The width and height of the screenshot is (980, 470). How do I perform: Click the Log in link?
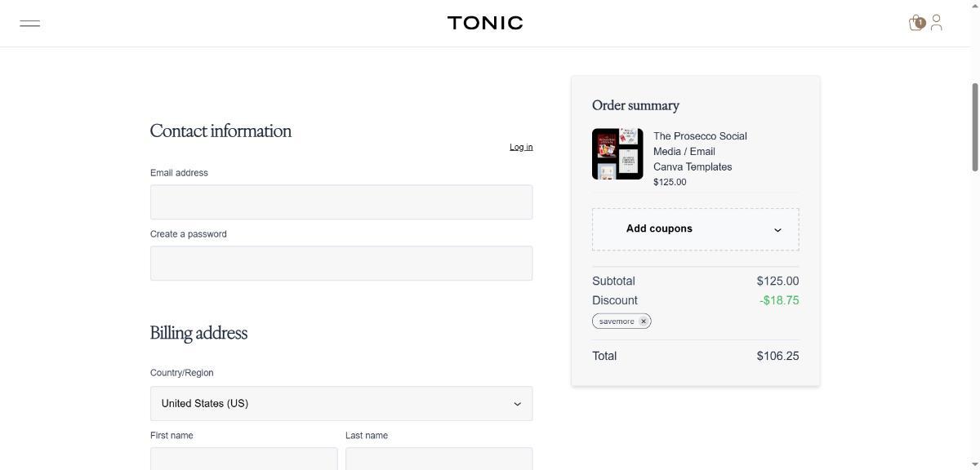[521, 148]
